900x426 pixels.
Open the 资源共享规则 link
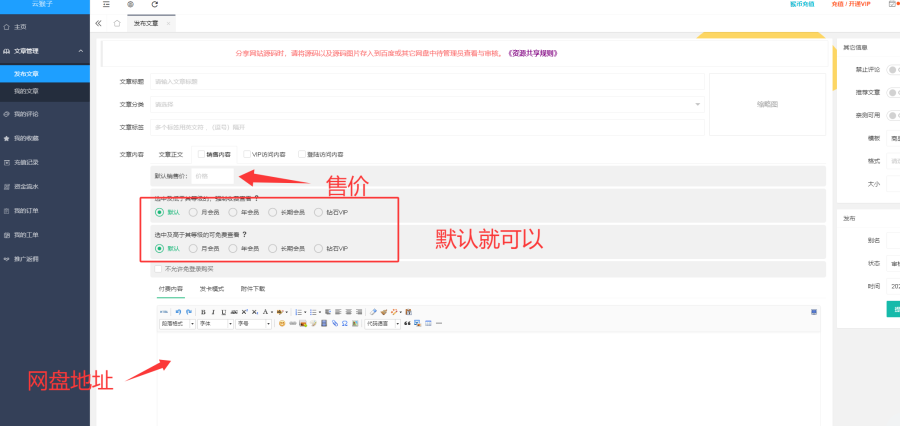point(533,53)
